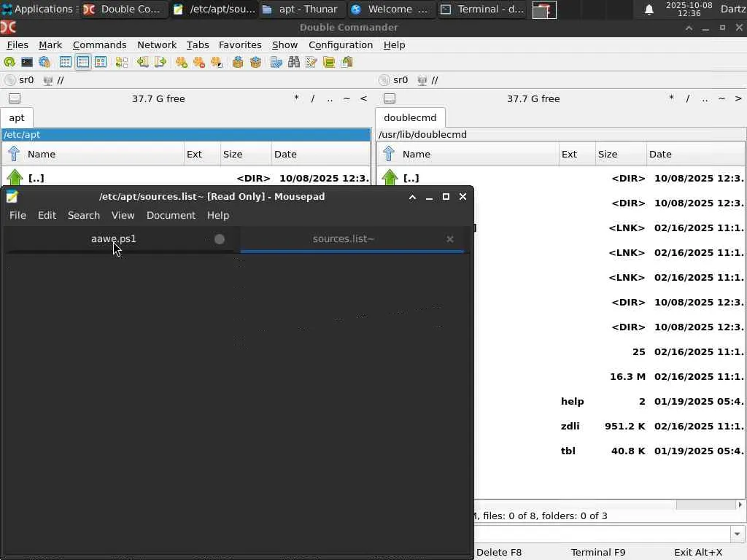Select the 'apt' tab in left panel
The image size is (747, 560).
[x=17, y=117]
